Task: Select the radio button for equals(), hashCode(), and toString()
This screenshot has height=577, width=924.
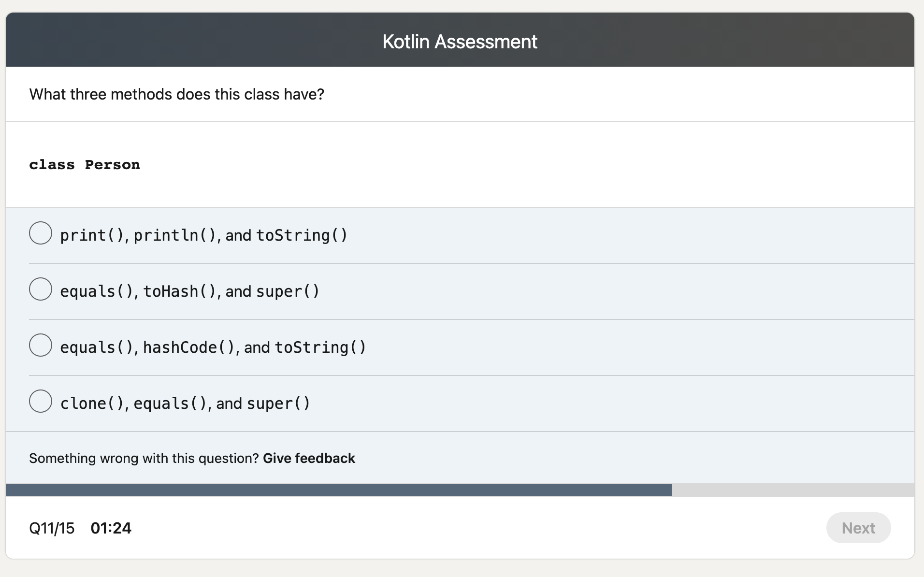Action: (41, 345)
